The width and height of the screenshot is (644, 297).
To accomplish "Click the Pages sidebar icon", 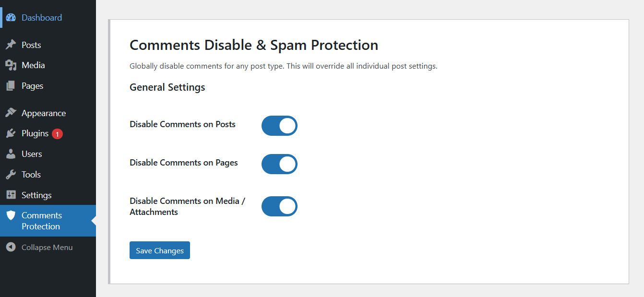I will pos(11,85).
